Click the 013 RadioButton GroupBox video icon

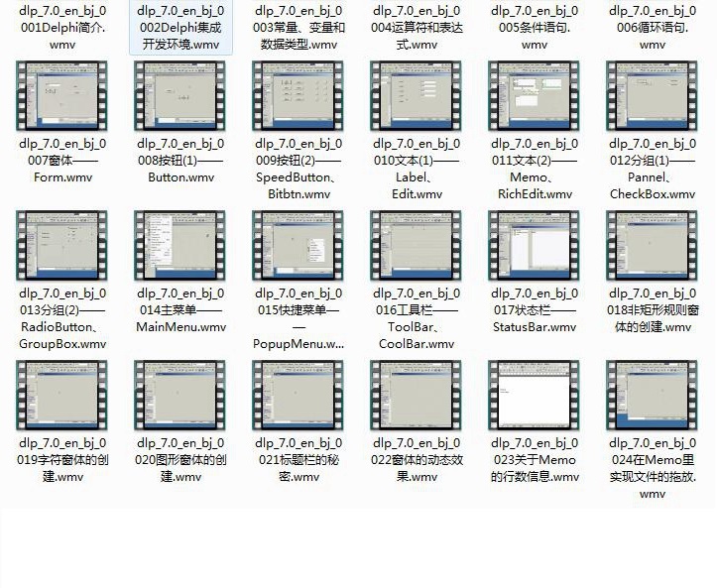tap(62, 244)
